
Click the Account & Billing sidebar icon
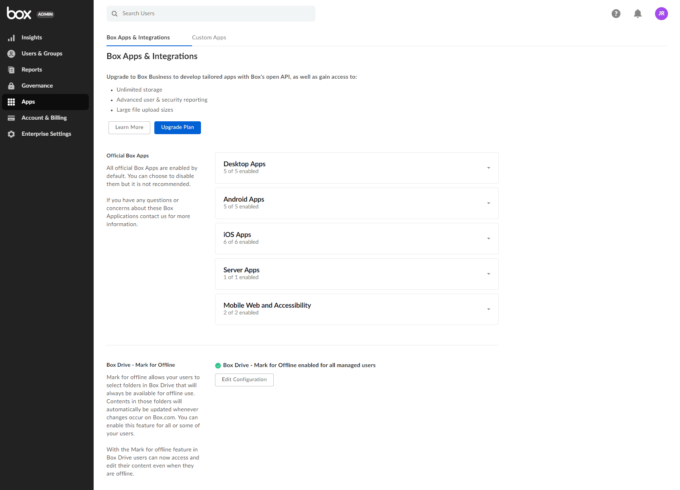point(11,117)
